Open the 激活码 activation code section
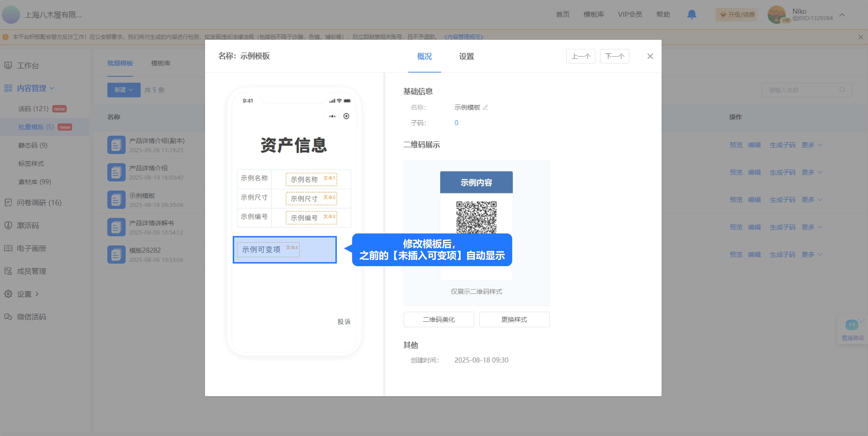The width and height of the screenshot is (868, 436). point(28,225)
